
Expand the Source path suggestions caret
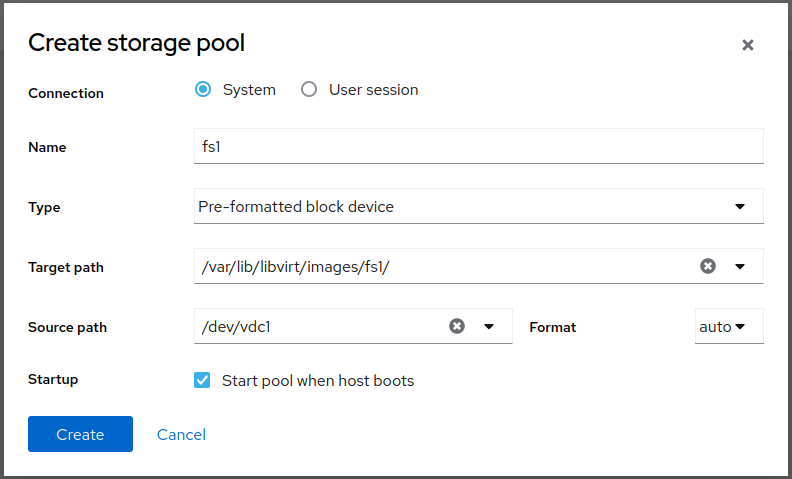click(489, 326)
